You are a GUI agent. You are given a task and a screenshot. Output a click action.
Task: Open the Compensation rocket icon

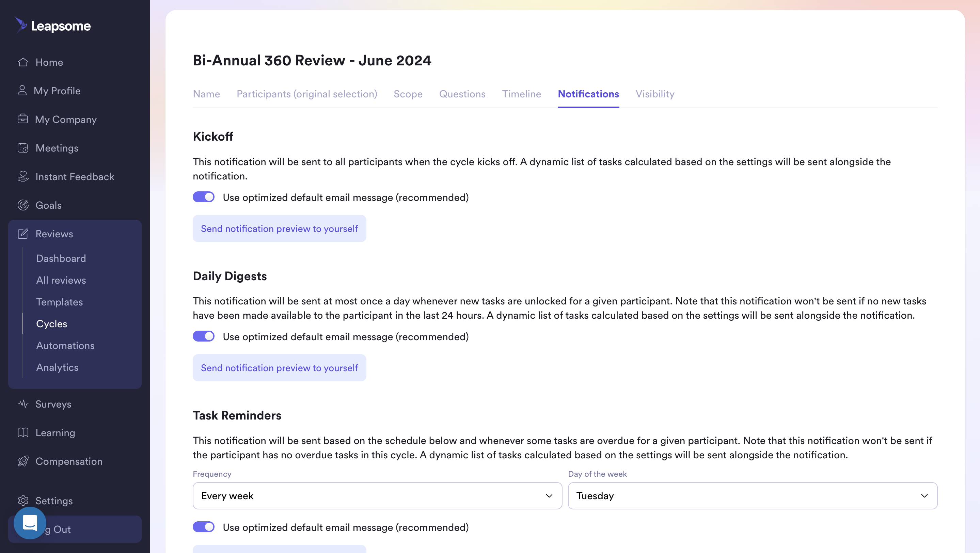(23, 461)
